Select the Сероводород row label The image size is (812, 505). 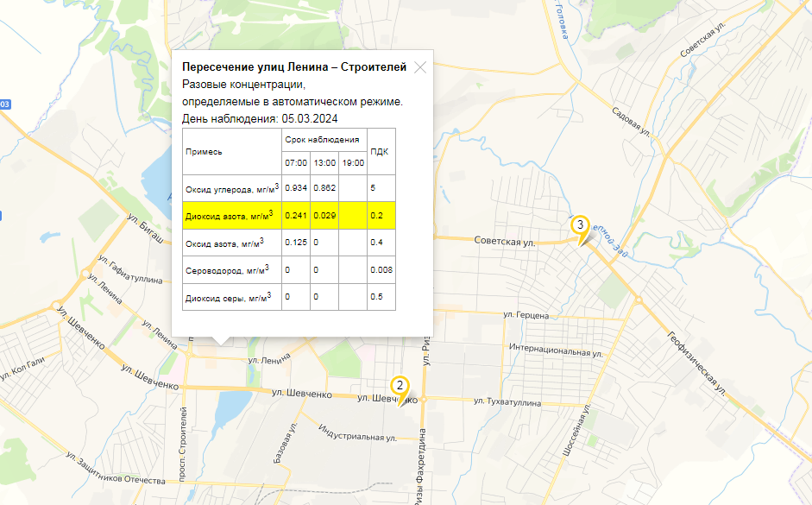coord(230,269)
